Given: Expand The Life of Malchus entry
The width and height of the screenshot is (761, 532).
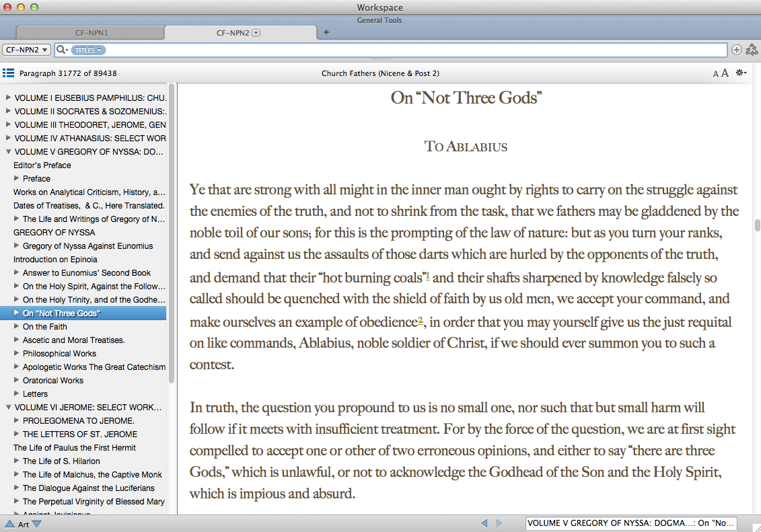Looking at the screenshot, I should (17, 474).
